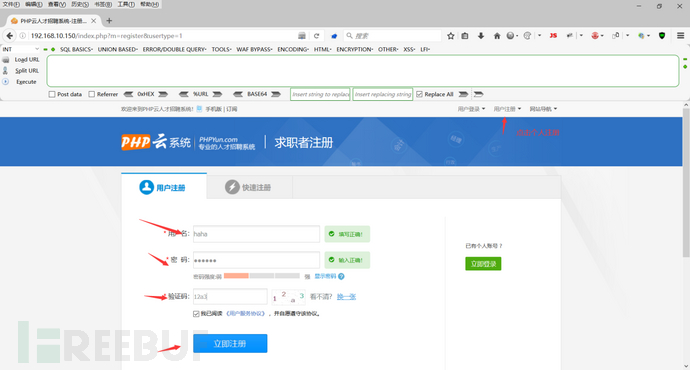Encode 0xHEX with the right arrow
Image resolution: width=690 pixels, height=370 pixels.
pos(163,94)
